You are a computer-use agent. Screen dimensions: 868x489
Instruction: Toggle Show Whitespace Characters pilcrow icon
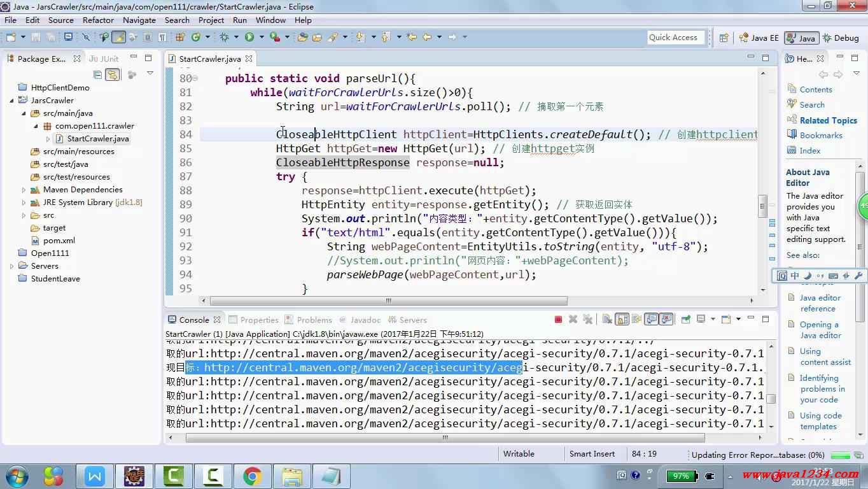[162, 37]
